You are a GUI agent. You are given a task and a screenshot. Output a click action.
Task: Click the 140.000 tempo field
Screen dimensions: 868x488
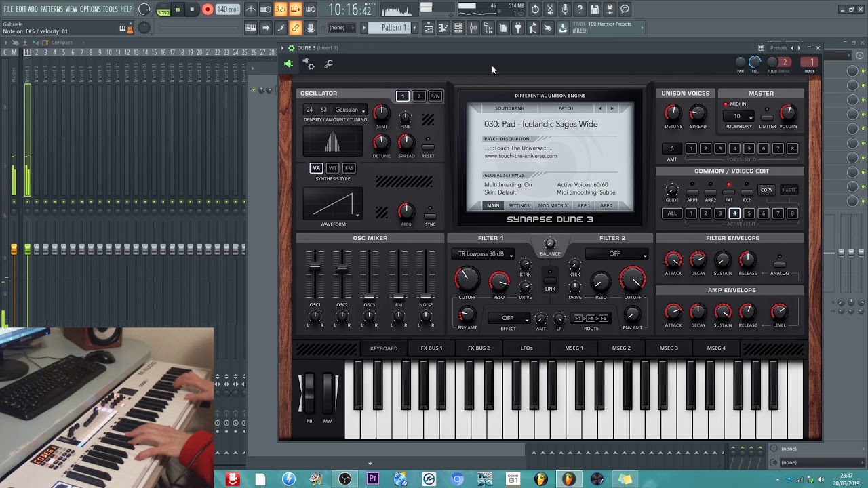227,10
